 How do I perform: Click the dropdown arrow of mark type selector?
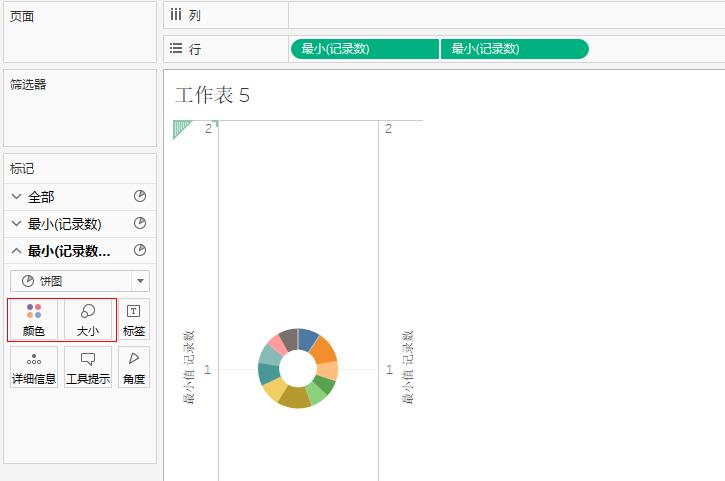(141, 281)
